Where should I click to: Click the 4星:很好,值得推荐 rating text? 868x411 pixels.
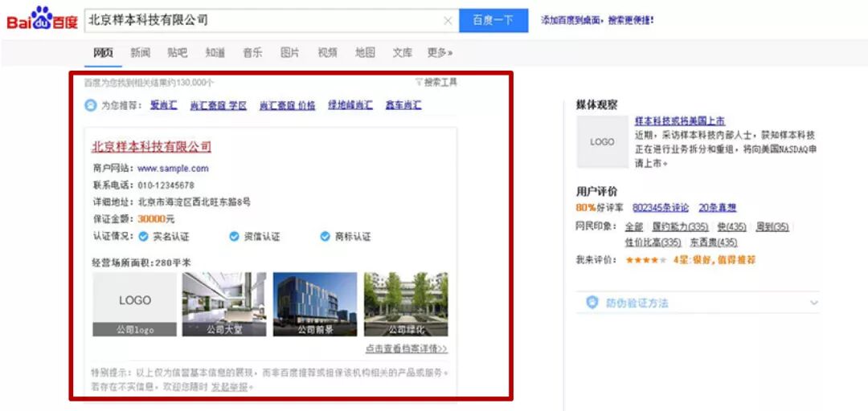[714, 260]
